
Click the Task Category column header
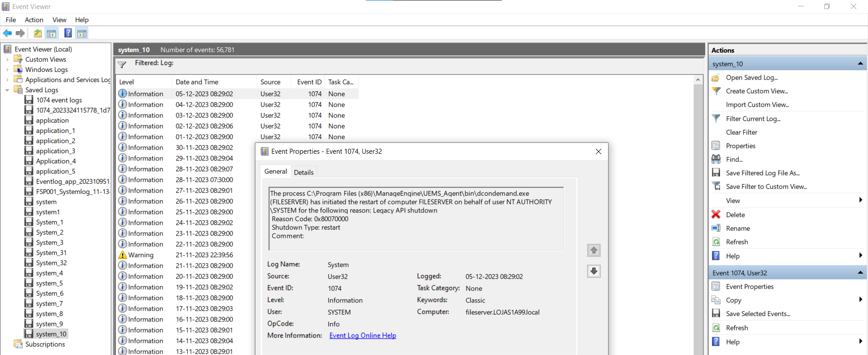point(341,82)
